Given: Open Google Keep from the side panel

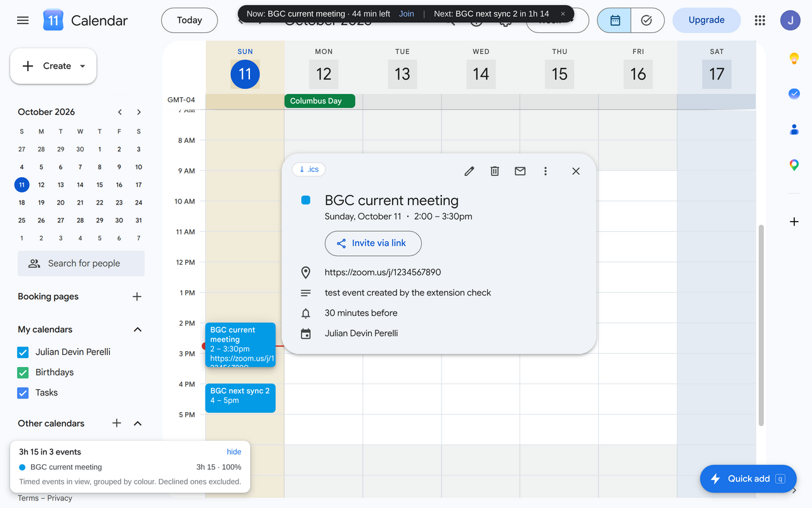Looking at the screenshot, I should (794, 58).
